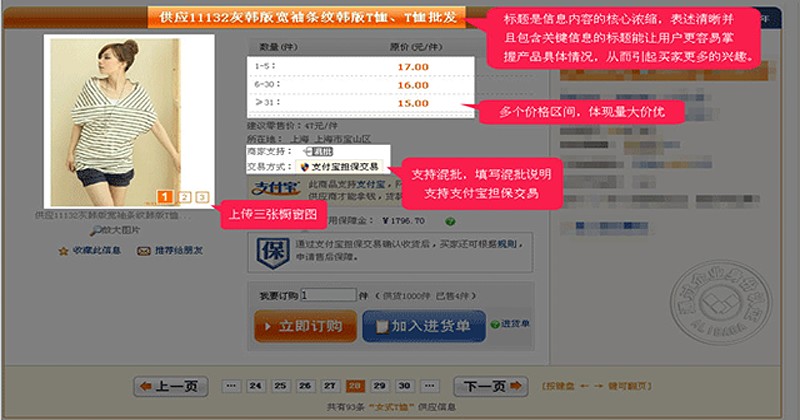Viewport: 800px width, 420px height.
Task: Click the striped T-shirt product photo
Action: point(115,121)
